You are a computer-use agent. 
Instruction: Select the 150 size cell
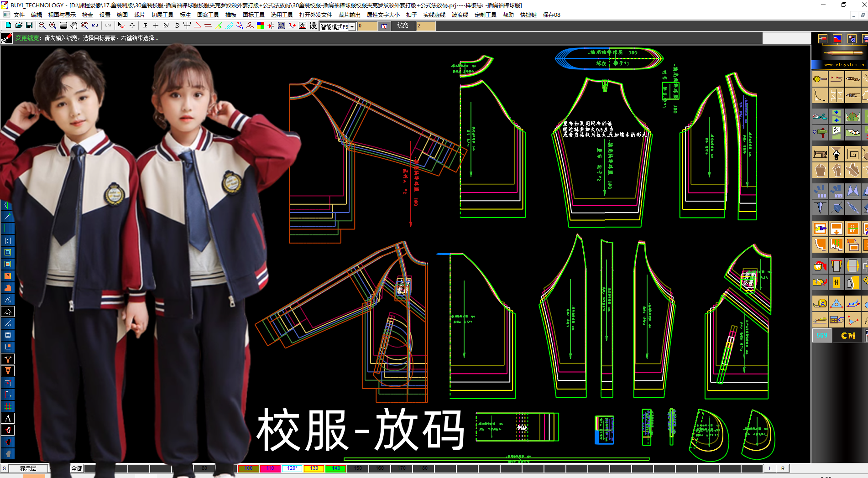[x=358, y=468]
